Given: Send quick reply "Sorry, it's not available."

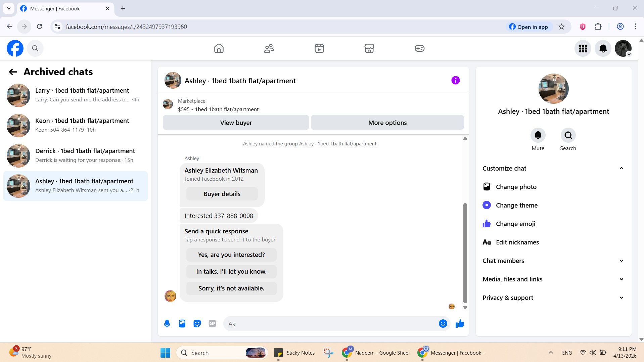Looking at the screenshot, I should [x=231, y=288].
